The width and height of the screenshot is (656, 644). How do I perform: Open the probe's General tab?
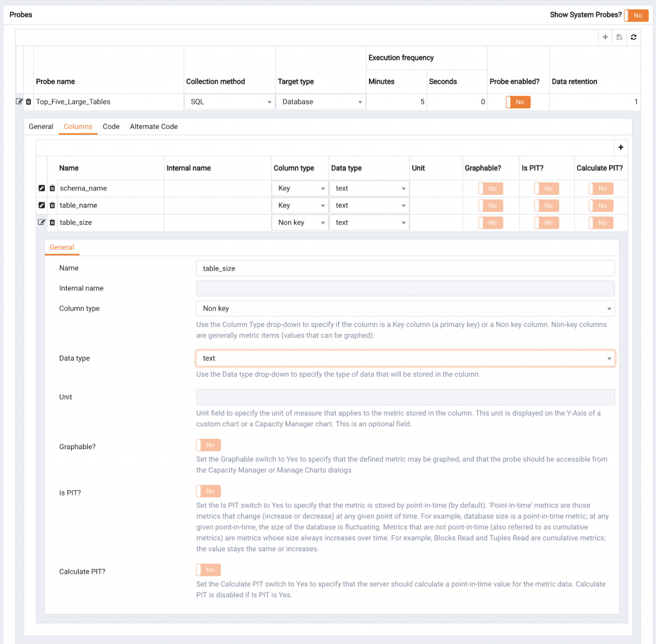click(x=41, y=127)
